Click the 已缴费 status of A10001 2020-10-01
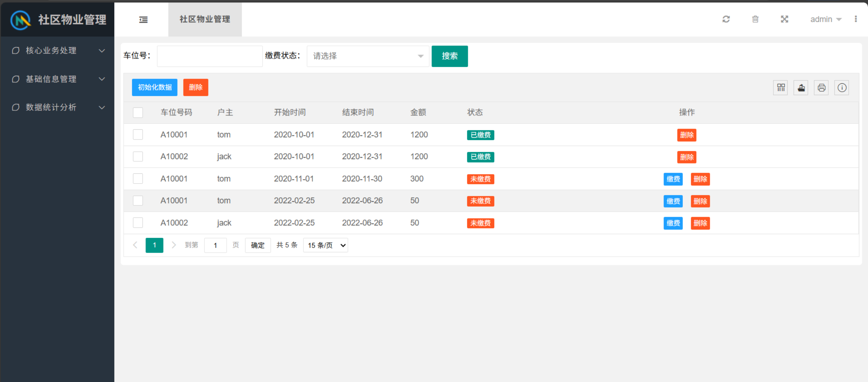The height and width of the screenshot is (382, 868). coord(481,135)
